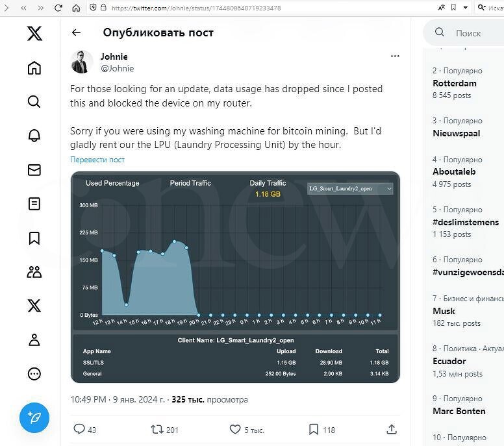Repost the tweet with 201 reposts
Image resolution: width=504 pixels, height=446 pixels.
[x=157, y=429]
